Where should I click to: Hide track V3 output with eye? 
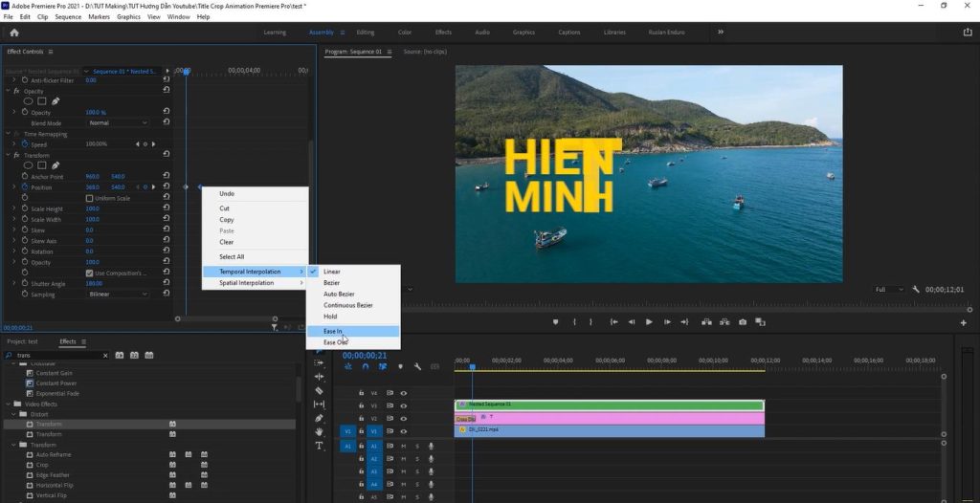pyautogui.click(x=404, y=405)
